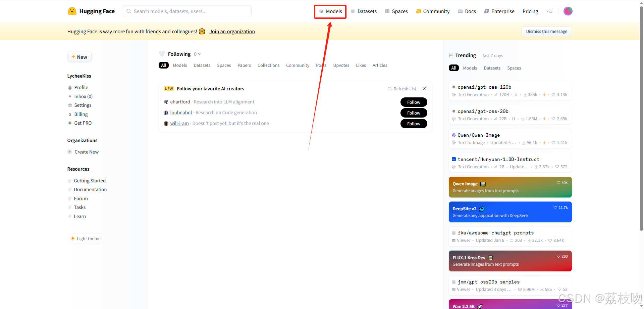The width and height of the screenshot is (644, 309).
Task: Open openai/gpt-oss-120b trending model
Action: (510, 91)
